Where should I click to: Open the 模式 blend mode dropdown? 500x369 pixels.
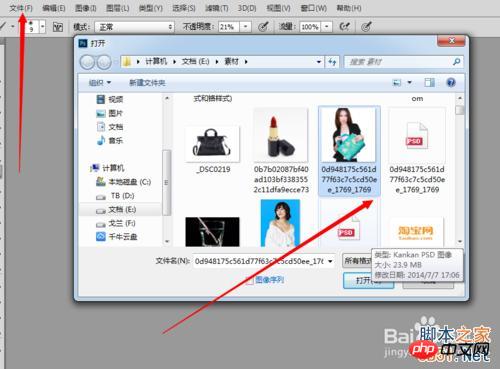click(134, 27)
